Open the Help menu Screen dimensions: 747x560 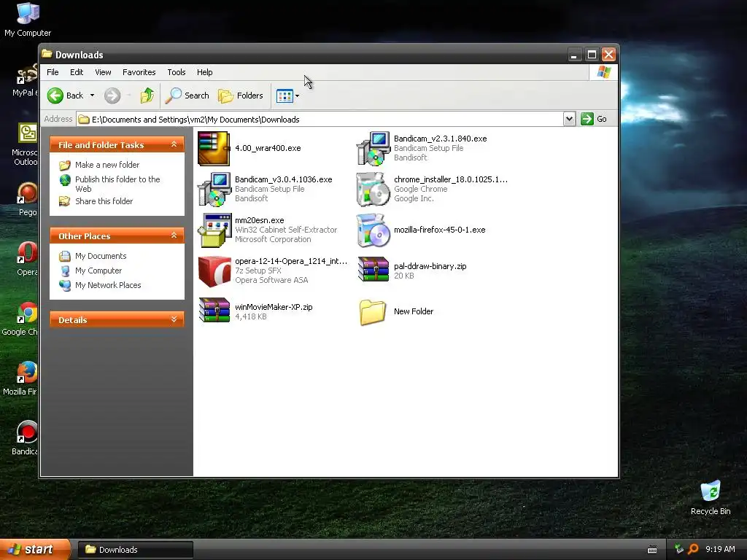click(205, 72)
